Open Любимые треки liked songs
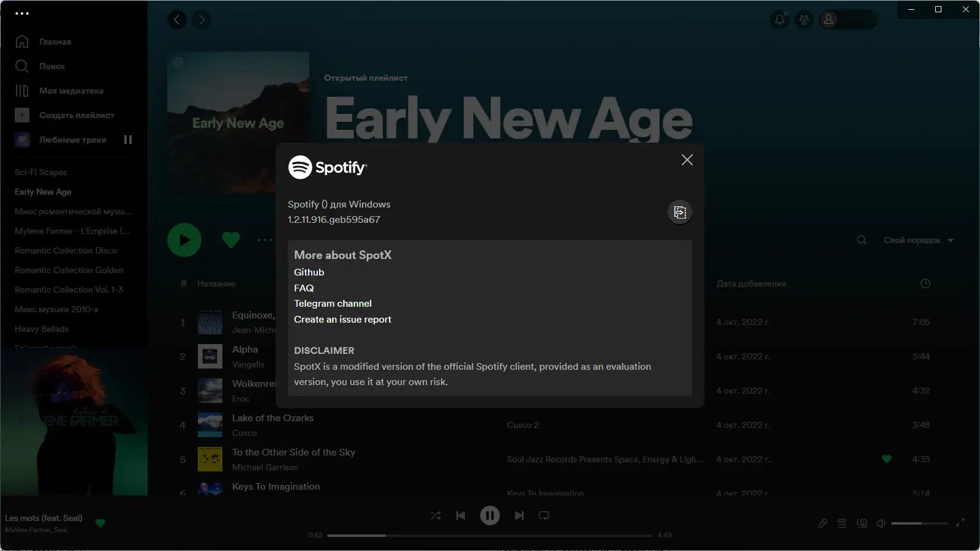The height and width of the screenshot is (551, 980). pos(60,140)
